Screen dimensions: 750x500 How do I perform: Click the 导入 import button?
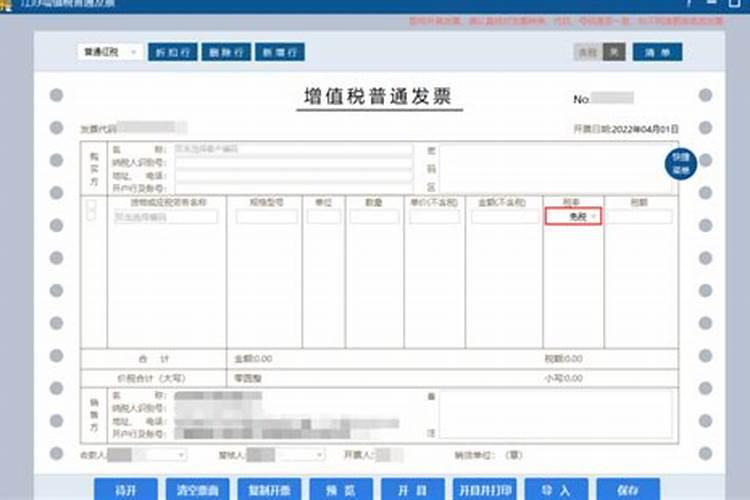556,489
